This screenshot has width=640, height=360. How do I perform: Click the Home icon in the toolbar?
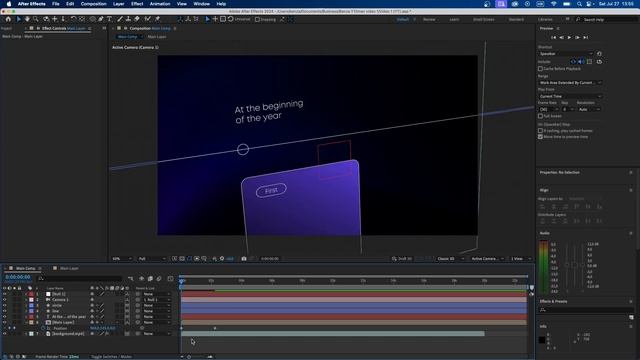coord(8,19)
